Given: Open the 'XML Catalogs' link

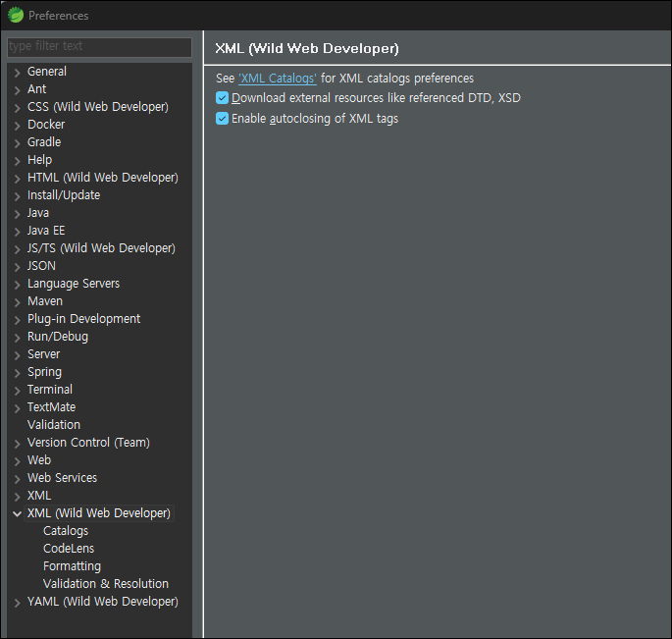Looking at the screenshot, I should [278, 79].
